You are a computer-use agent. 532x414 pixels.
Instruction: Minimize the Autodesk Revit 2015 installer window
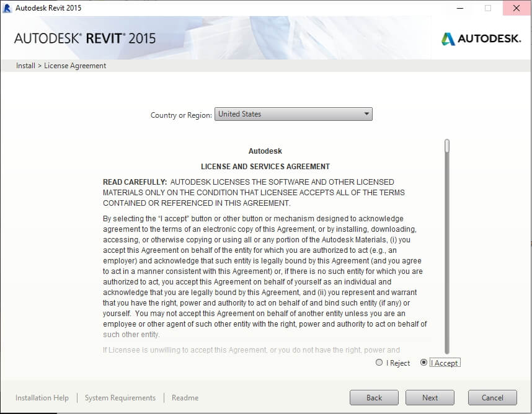coord(460,8)
